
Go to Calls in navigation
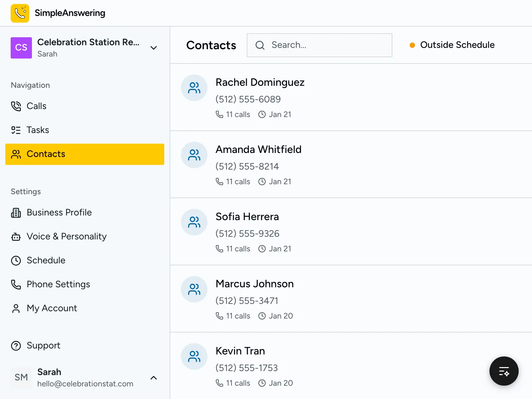pyautogui.click(x=37, y=106)
